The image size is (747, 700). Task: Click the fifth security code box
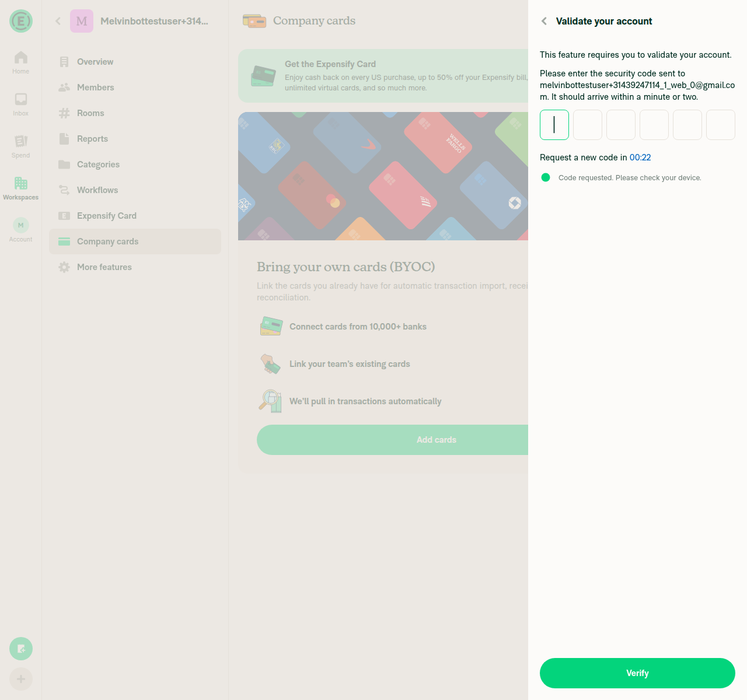tap(687, 125)
